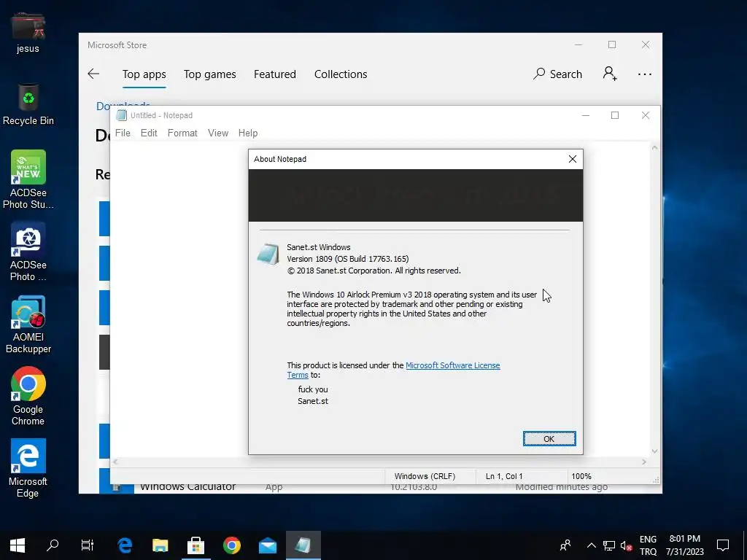Open People icon in system tray
Image resolution: width=747 pixels, height=560 pixels.
[x=565, y=545]
